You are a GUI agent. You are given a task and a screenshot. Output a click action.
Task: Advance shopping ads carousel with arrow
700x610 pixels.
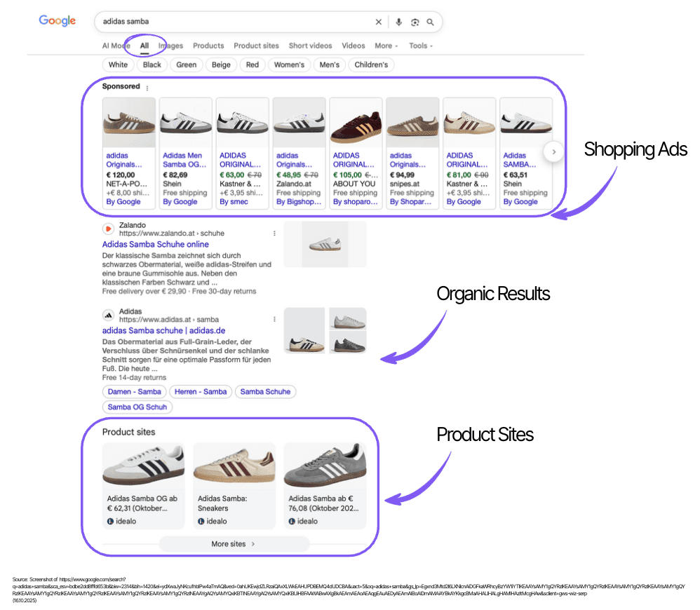point(553,151)
